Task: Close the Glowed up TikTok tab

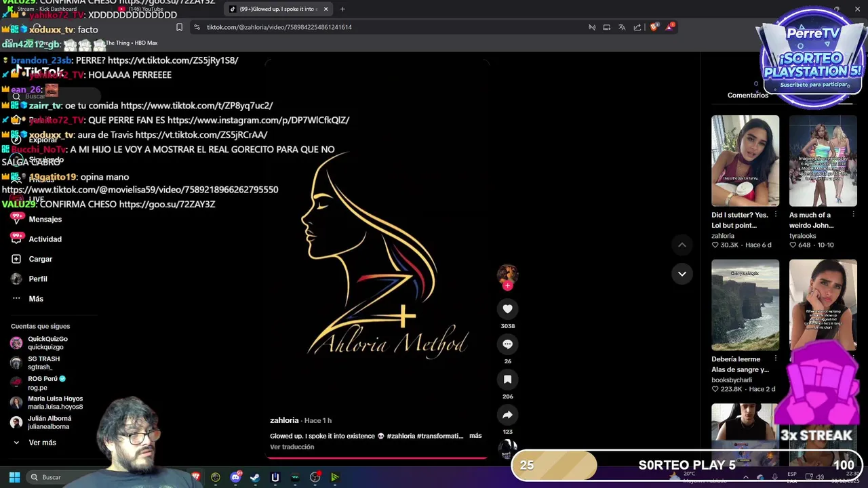Action: 325,9
